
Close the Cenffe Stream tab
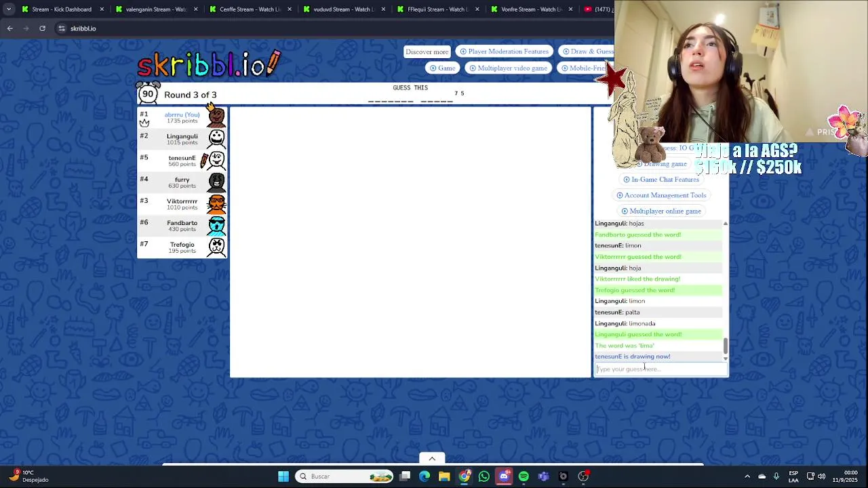click(x=290, y=9)
